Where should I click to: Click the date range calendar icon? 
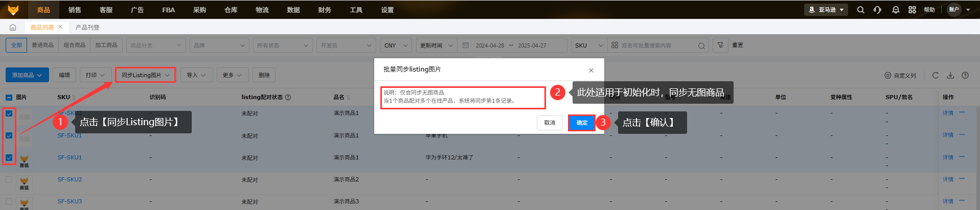466,45
